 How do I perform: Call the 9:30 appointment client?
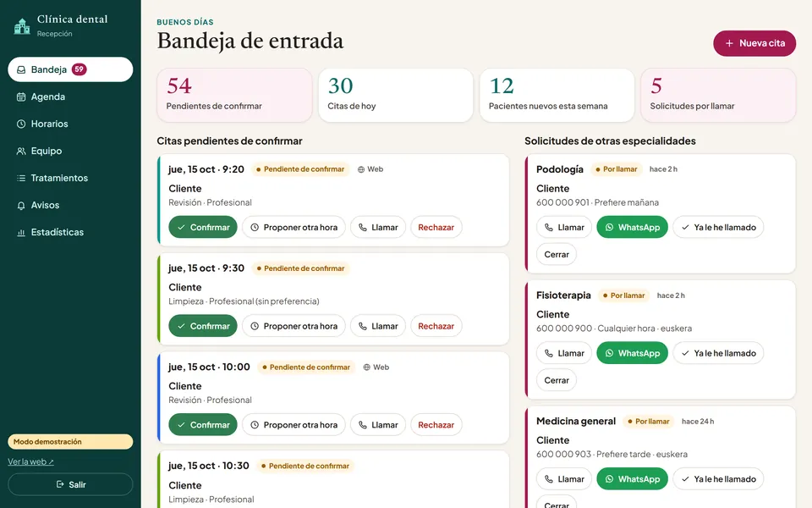pos(378,326)
